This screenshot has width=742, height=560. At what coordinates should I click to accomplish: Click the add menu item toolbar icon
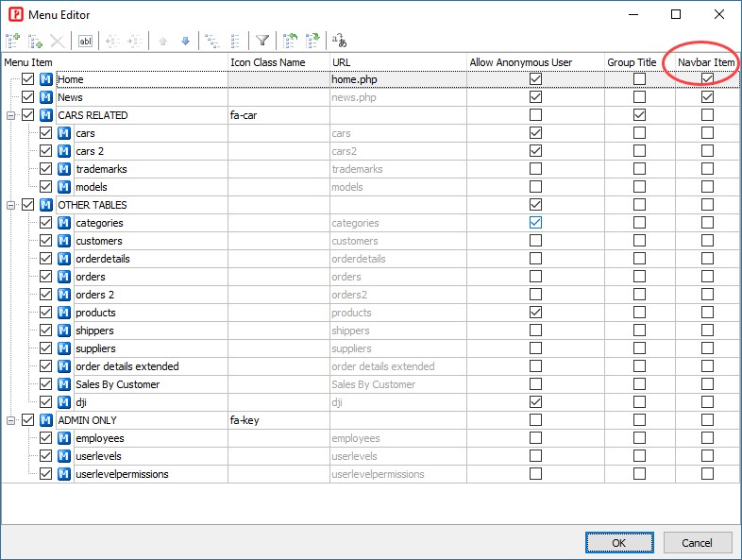pos(12,41)
